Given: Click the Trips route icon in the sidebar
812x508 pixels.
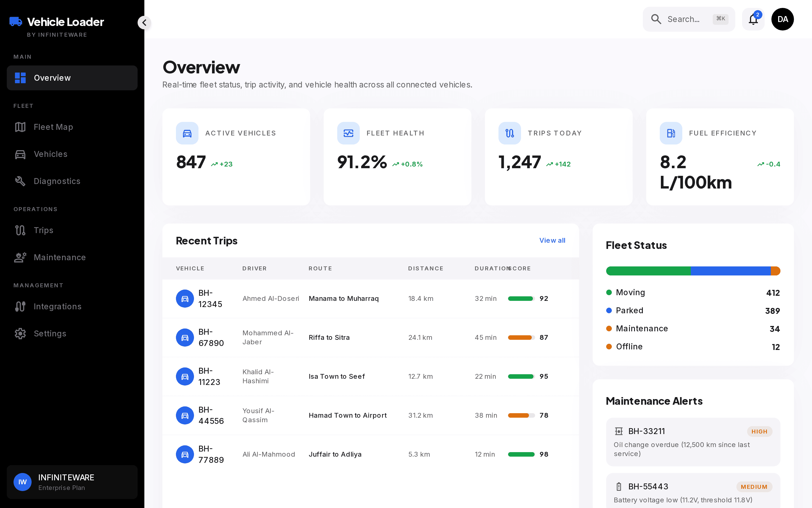Looking at the screenshot, I should 20,231.
